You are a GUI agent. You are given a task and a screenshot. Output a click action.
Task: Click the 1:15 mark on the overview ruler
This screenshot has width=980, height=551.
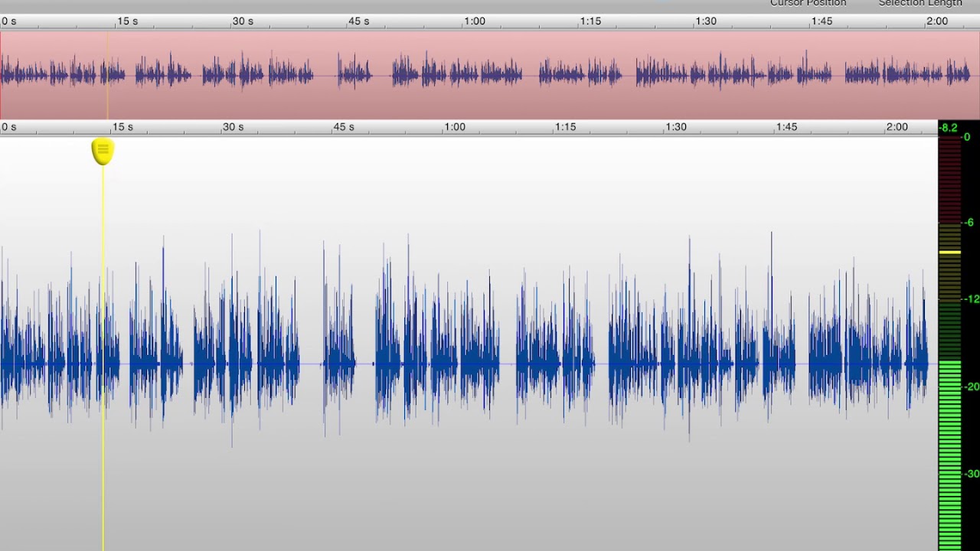point(590,21)
